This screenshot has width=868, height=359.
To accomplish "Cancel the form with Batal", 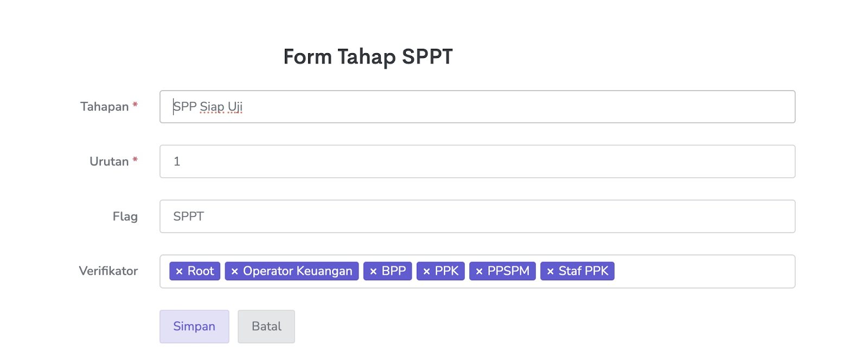I will (266, 326).
